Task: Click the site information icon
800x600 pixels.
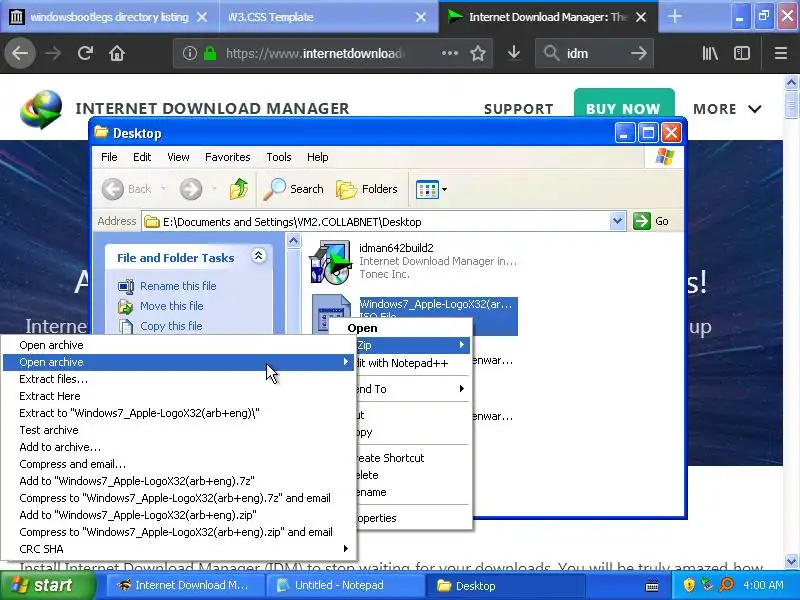Action: (190, 53)
